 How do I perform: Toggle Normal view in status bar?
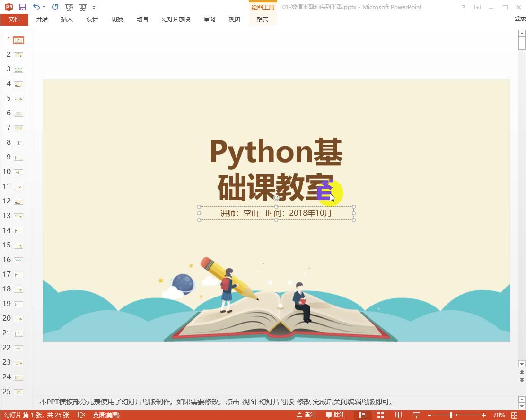coord(363,415)
